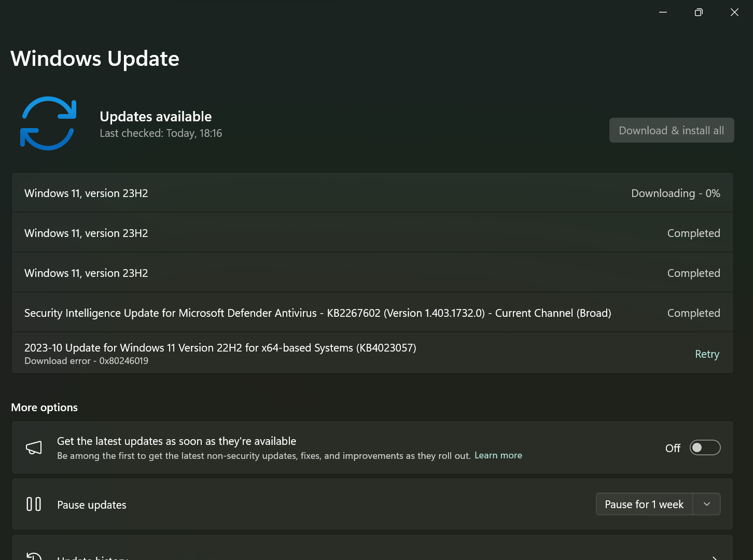The image size is (753, 560).
Task: Minimize the Settings window
Action: tap(663, 12)
